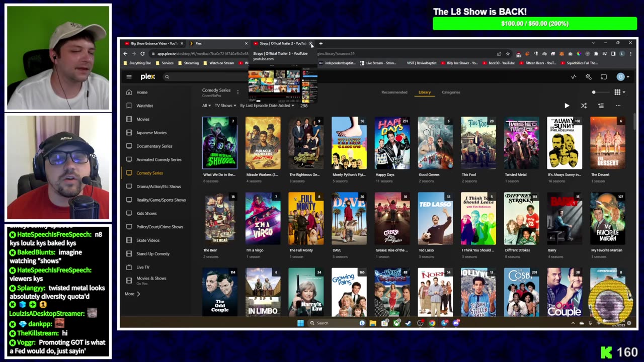Toggle Chrome side panel icon
This screenshot has width=644, height=362.
pos(613,54)
